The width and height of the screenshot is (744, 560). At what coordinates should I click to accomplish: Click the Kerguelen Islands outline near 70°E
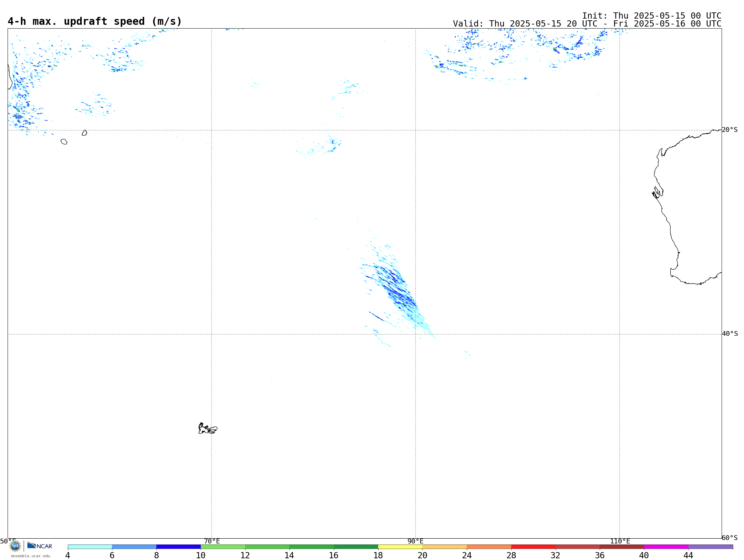(208, 428)
